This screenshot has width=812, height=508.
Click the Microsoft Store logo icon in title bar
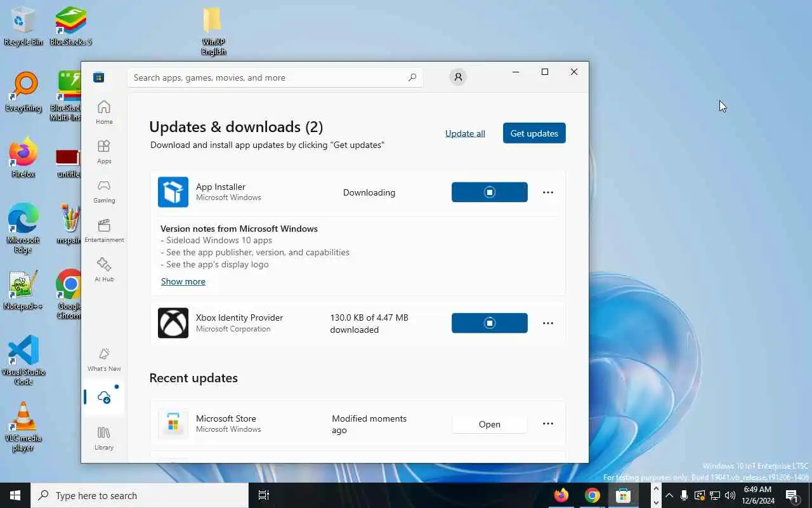98,77
